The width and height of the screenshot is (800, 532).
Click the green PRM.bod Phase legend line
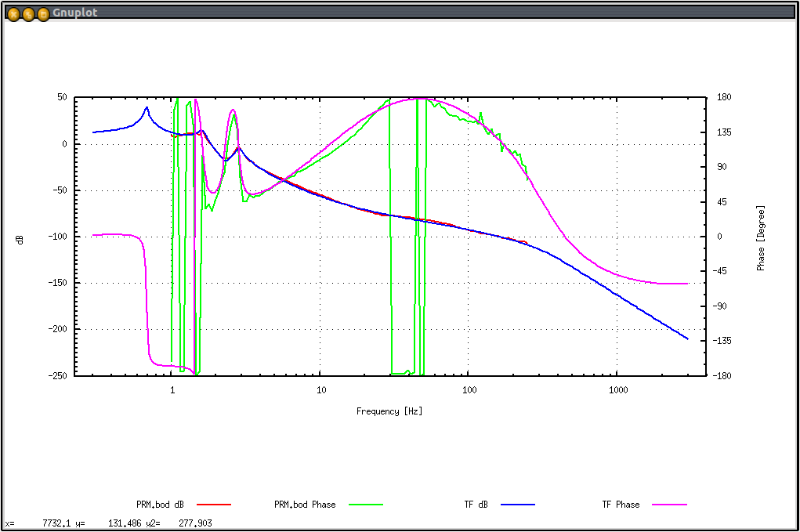click(x=366, y=505)
